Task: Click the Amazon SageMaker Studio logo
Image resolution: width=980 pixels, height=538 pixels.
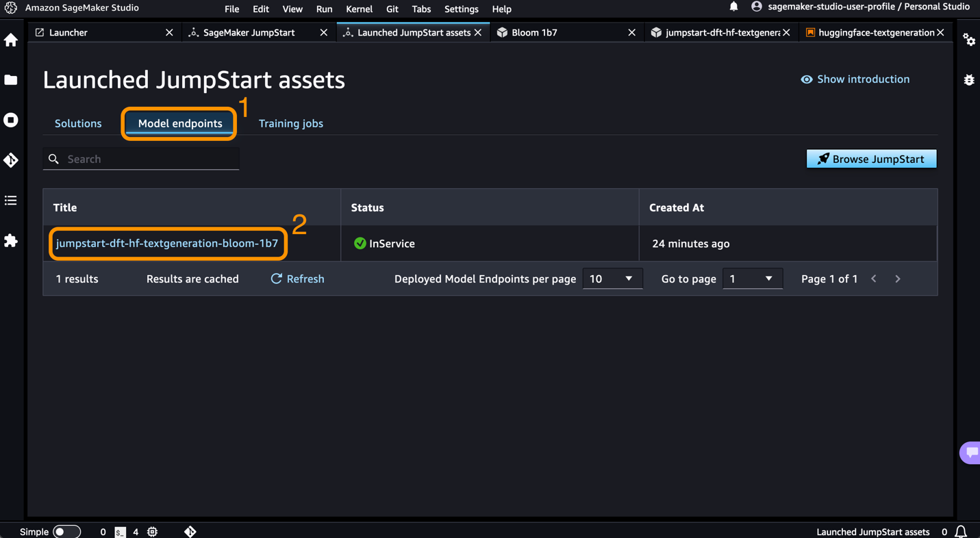Action: (x=10, y=8)
